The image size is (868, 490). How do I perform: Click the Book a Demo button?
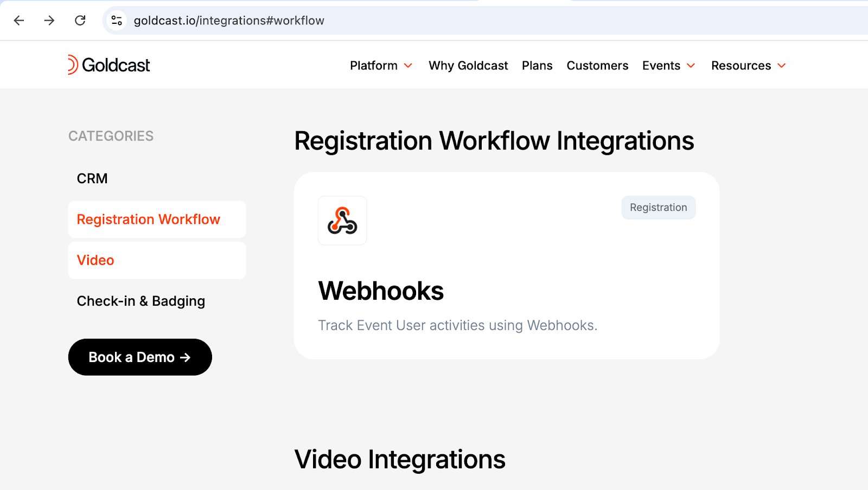[x=140, y=357]
